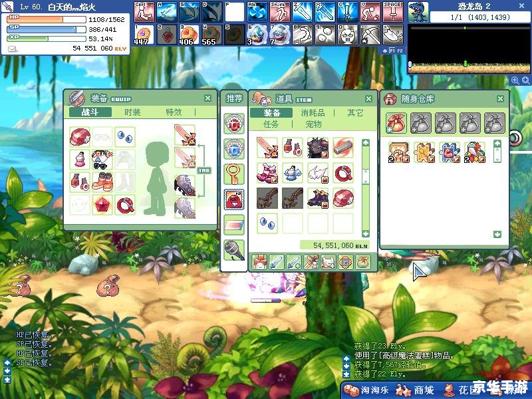This screenshot has width=532, height=399.
Task: Click the green pouch icon in item toolbar
Action: coord(362,262)
